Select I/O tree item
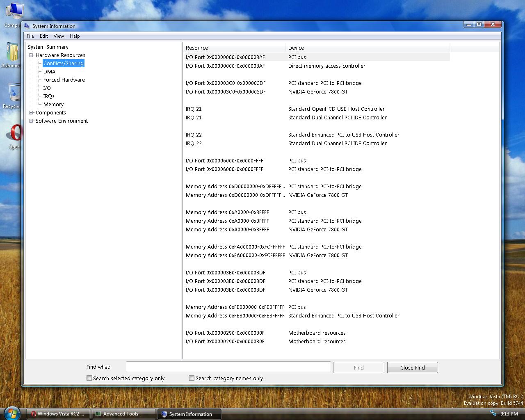This screenshot has height=420, width=525. (47, 88)
